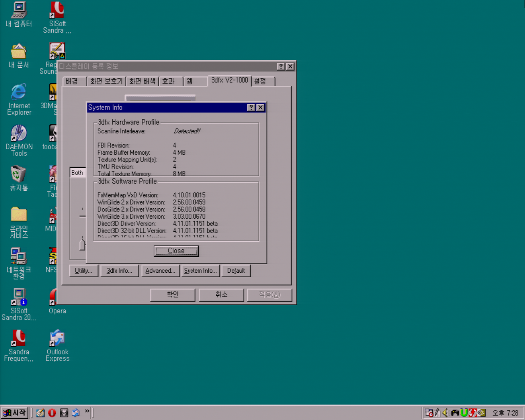Click the system clock showing 오후 7:28
Image resolution: width=525 pixels, height=420 pixels.
click(505, 413)
